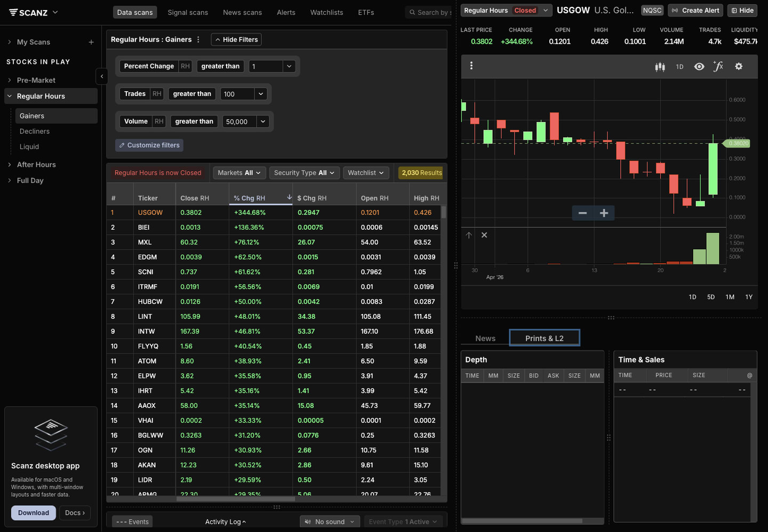Open chart settings with the gear icon
768x532 pixels.
[739, 67]
